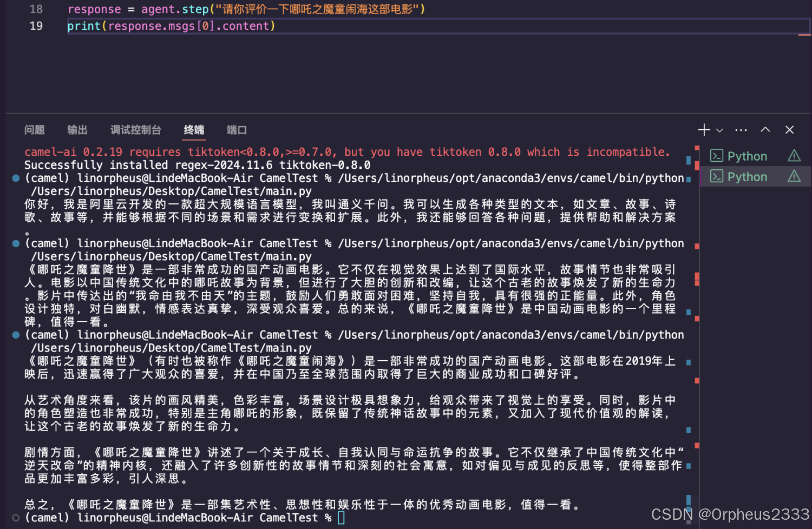Image resolution: width=812 pixels, height=529 pixels.
Task: Click the warning triangle on the second Python terminal
Action: pos(794,176)
